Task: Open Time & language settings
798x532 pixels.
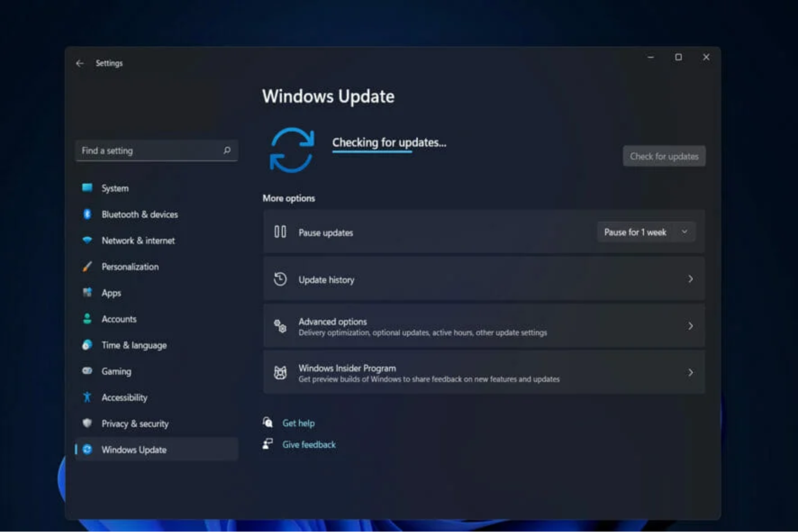Action: tap(157, 345)
